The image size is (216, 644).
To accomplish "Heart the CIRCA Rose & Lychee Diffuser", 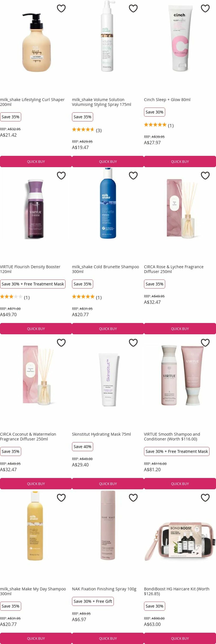I will [x=205, y=176].
